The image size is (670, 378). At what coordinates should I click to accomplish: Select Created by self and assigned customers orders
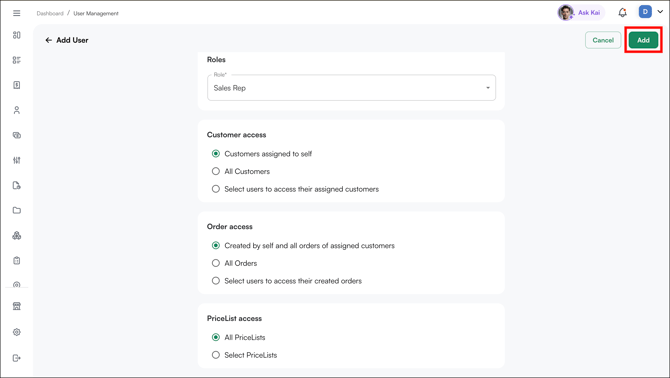click(x=216, y=246)
